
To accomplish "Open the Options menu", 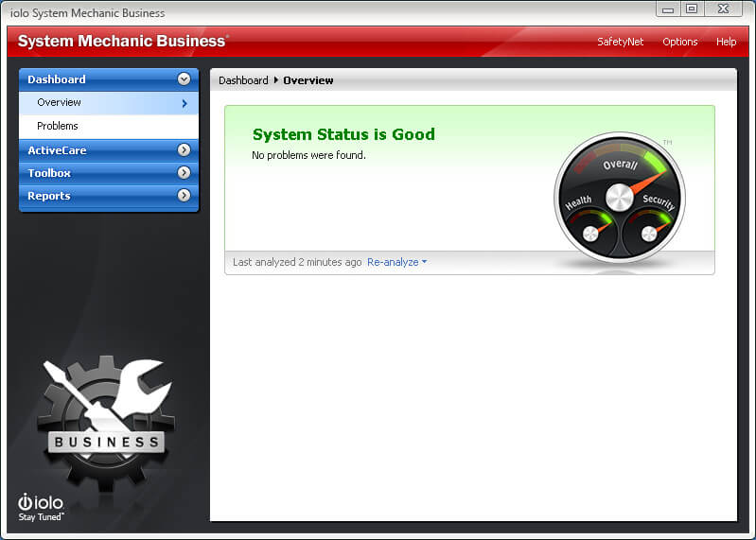I will tap(679, 42).
